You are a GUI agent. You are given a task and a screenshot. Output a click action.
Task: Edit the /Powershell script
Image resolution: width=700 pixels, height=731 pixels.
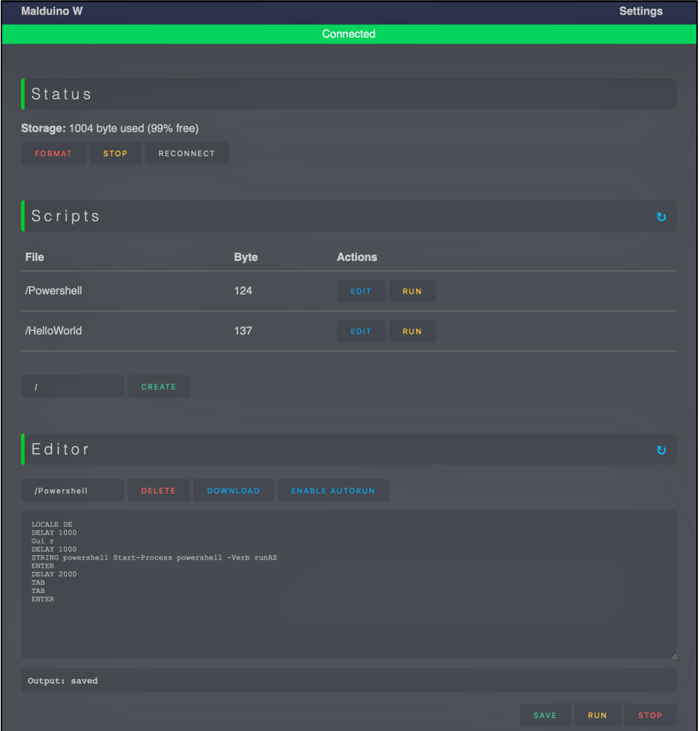(361, 291)
